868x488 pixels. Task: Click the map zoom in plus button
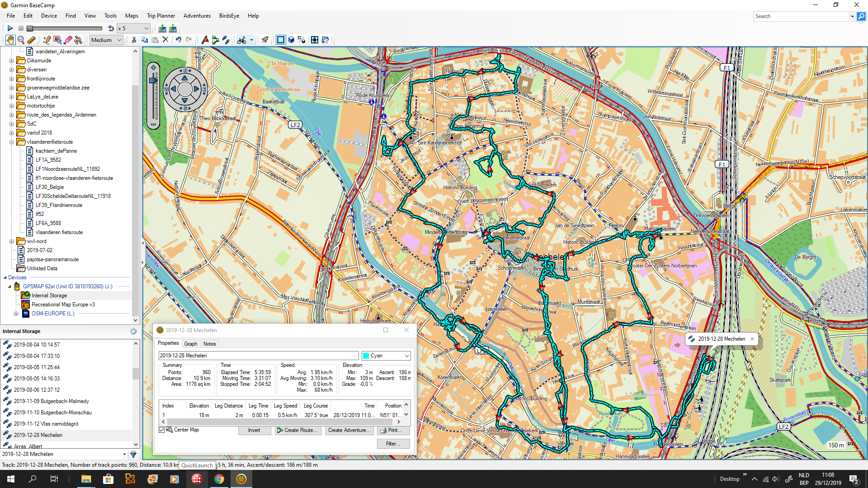[x=154, y=68]
